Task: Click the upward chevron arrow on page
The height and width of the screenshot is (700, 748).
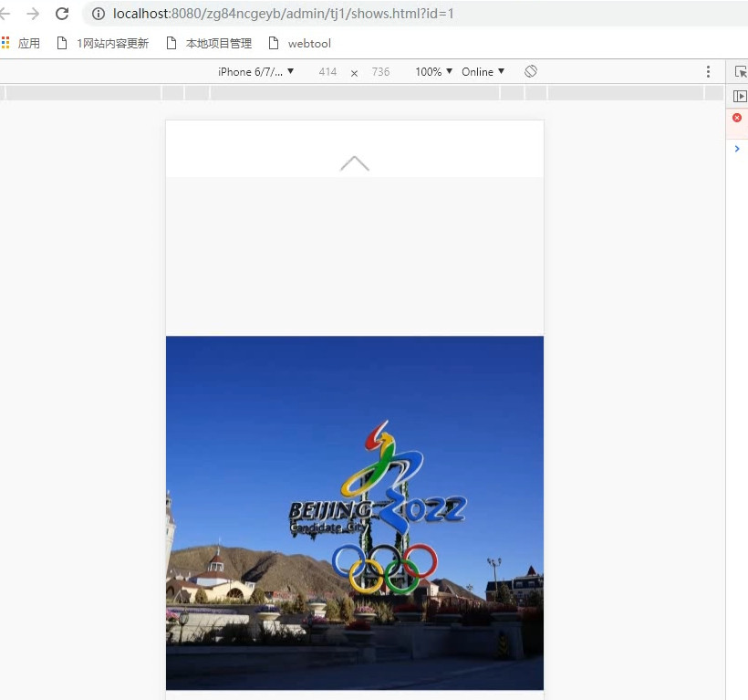Action: coord(355,163)
